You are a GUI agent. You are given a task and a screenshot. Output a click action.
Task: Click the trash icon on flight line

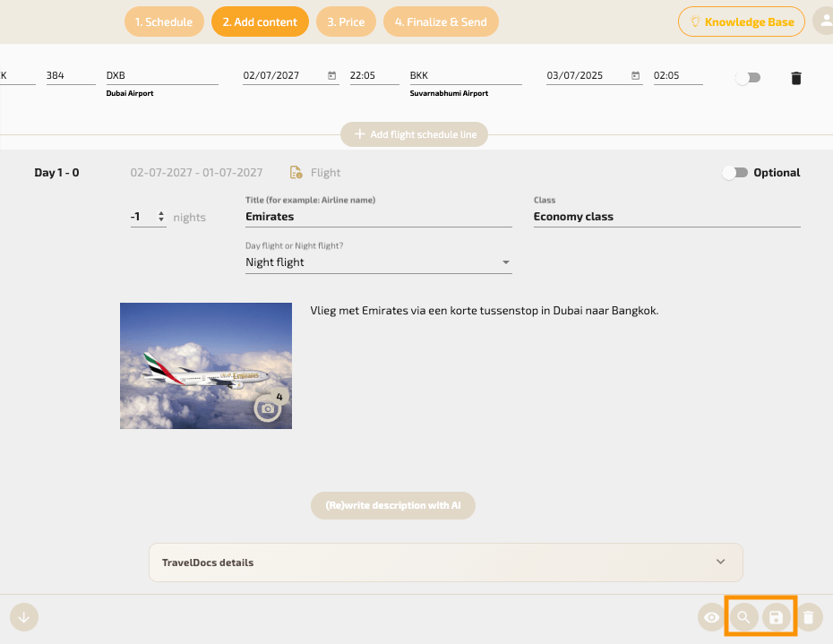(796, 78)
